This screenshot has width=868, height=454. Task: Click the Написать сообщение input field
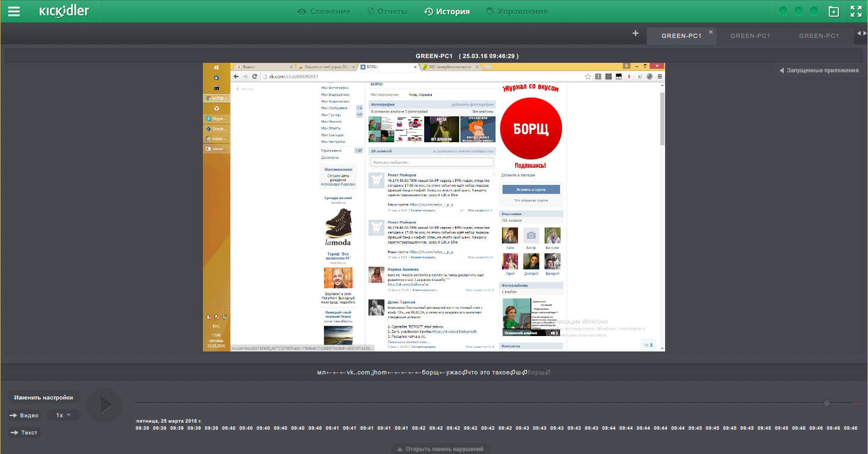(x=432, y=162)
